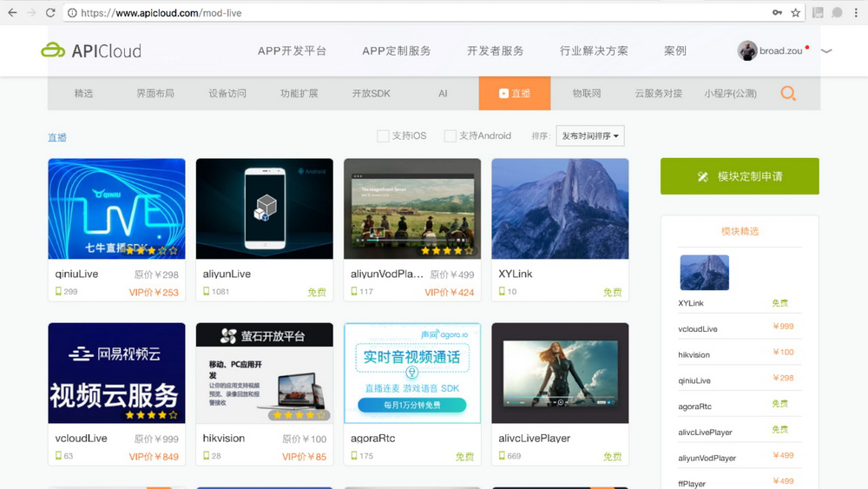Image resolution: width=868 pixels, height=489 pixels.
Task: Click the device icon beside 1081 on aliyunLive
Action: pos(206,291)
